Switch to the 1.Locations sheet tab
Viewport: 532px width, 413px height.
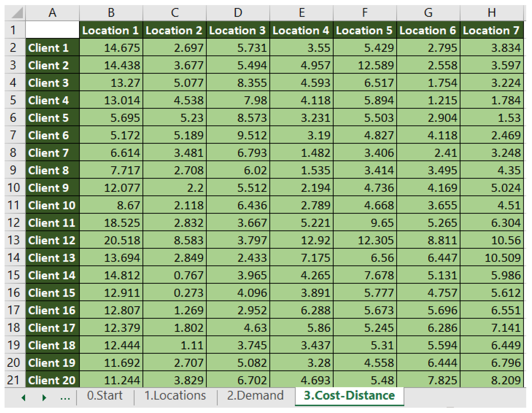[175, 396]
